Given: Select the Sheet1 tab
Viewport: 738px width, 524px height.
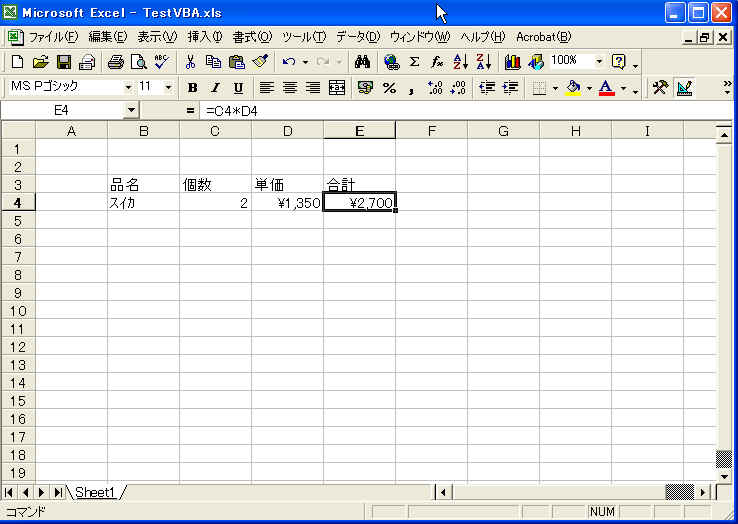Looking at the screenshot, I should (x=95, y=492).
